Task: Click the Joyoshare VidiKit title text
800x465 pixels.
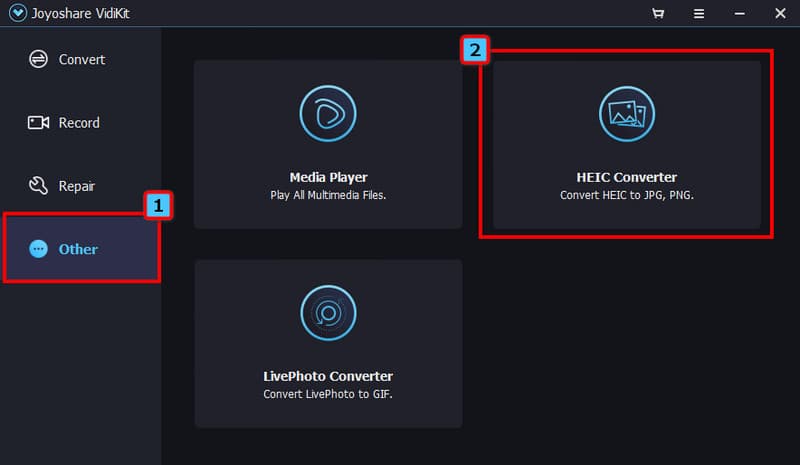Action: pyautogui.click(x=81, y=13)
